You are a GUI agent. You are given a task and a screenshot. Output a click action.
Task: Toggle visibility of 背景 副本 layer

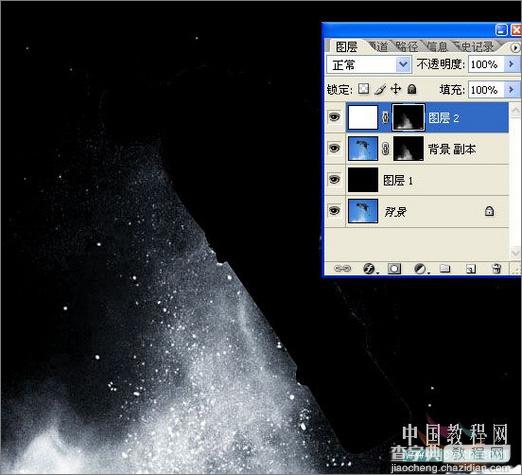(x=335, y=148)
